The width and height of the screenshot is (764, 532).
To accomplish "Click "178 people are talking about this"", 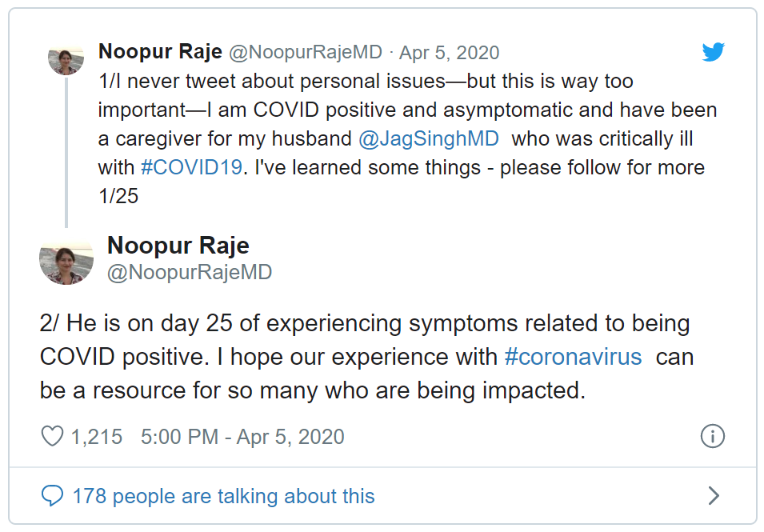I will (223, 496).
